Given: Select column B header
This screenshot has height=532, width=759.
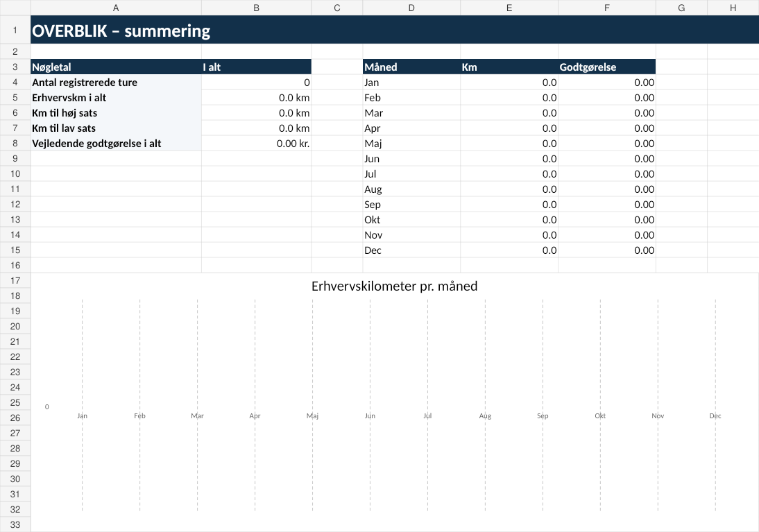Looking at the screenshot, I should click(x=256, y=8).
